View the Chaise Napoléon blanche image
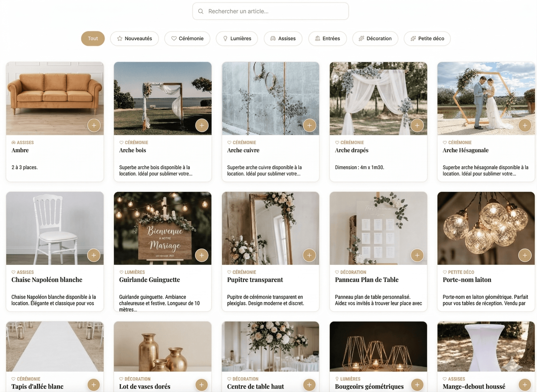The height and width of the screenshot is (392, 537). tap(55, 228)
